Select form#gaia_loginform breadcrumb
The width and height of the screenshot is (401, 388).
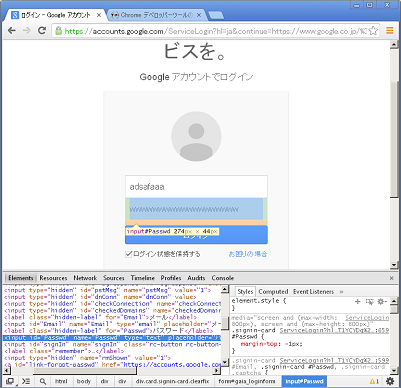click(x=247, y=381)
